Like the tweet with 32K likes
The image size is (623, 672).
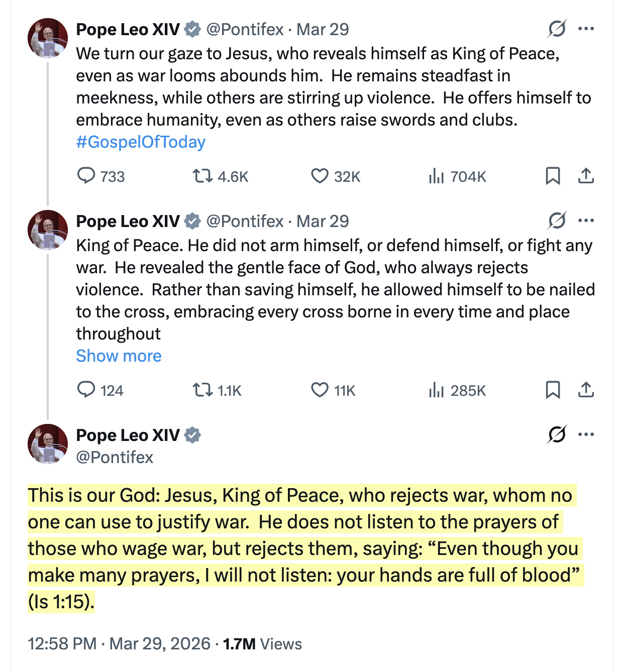(320, 176)
